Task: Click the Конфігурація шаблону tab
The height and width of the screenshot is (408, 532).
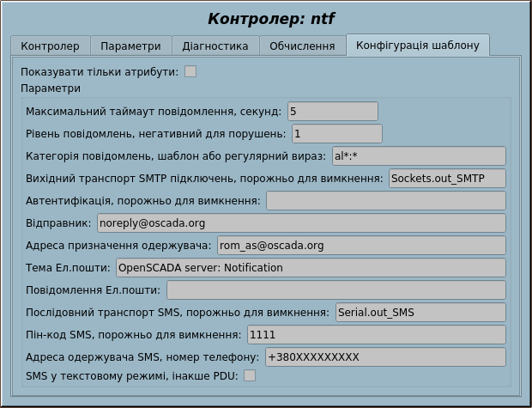Action: coord(417,46)
